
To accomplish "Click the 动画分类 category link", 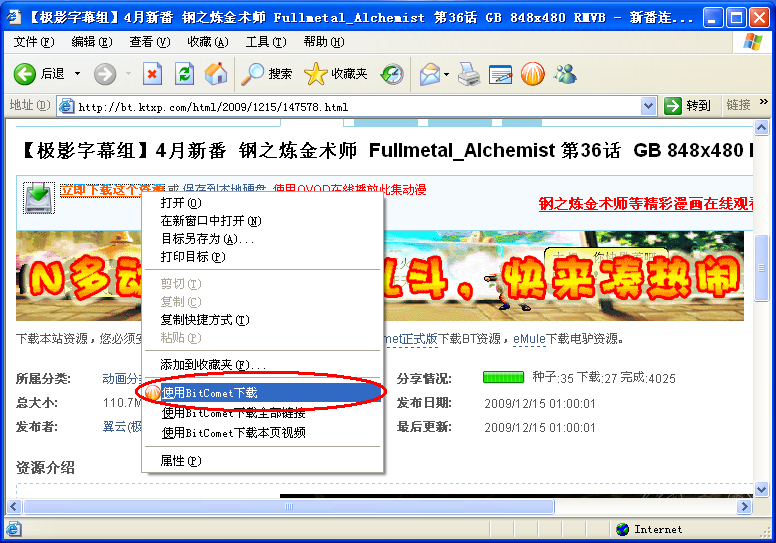I will click(122, 379).
